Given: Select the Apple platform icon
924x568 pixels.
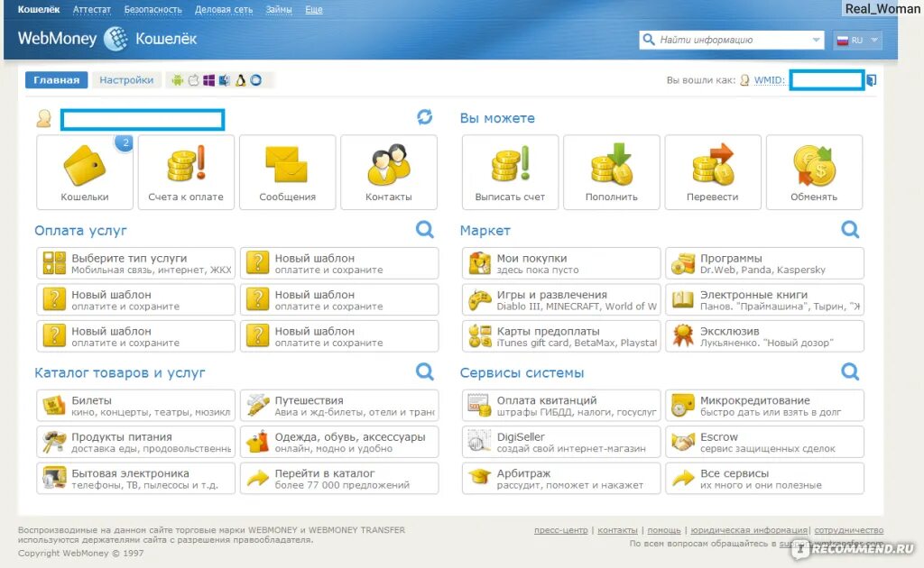Looking at the screenshot, I should click(x=193, y=80).
